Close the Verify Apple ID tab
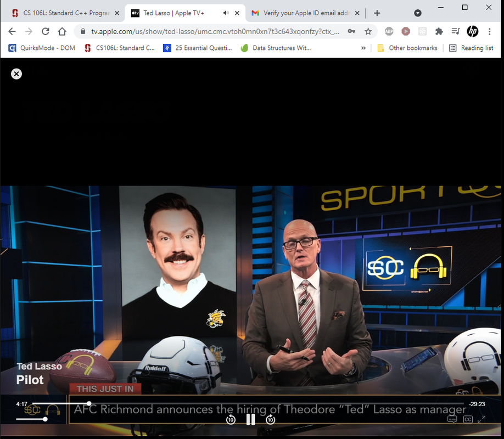 coord(357,13)
